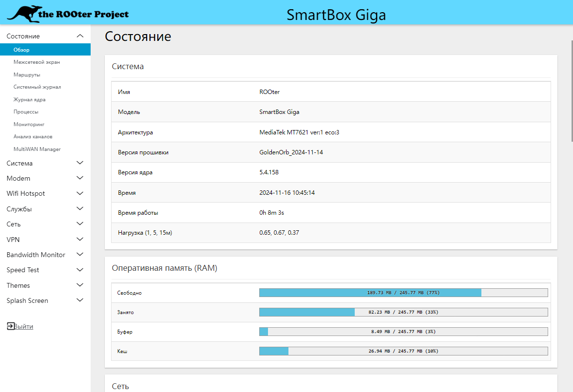Open the Мониторинг page
The image size is (573, 392).
click(x=29, y=124)
